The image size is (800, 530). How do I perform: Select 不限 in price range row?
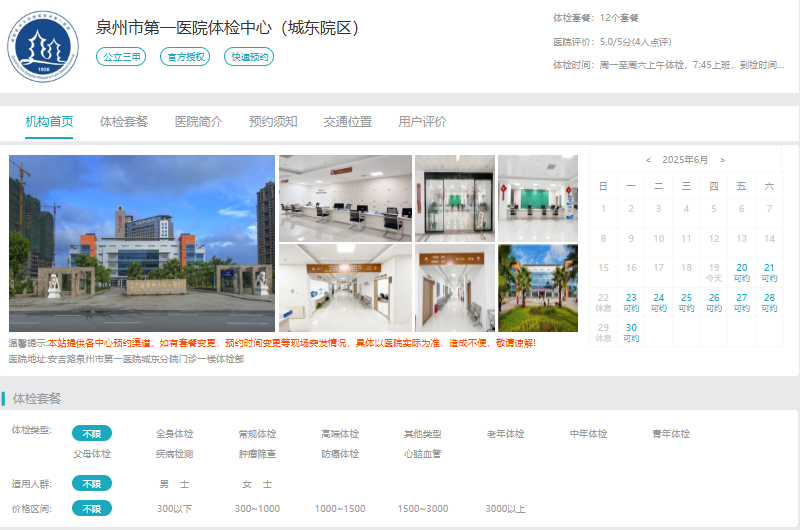coord(91,509)
